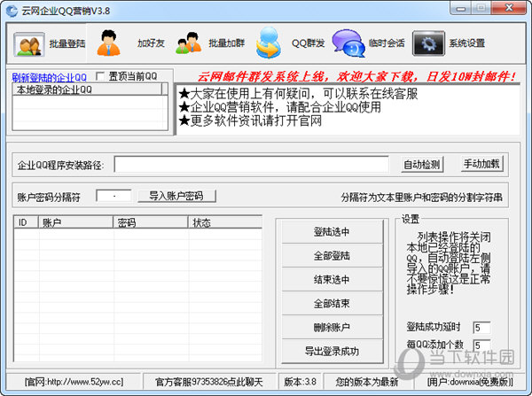Image resolution: width=532 pixels, height=396 pixels.
Task: Click the ID column header
Action: point(26,222)
